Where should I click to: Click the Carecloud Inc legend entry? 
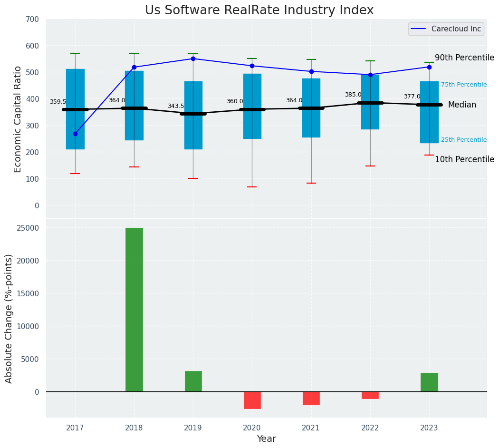446,29
